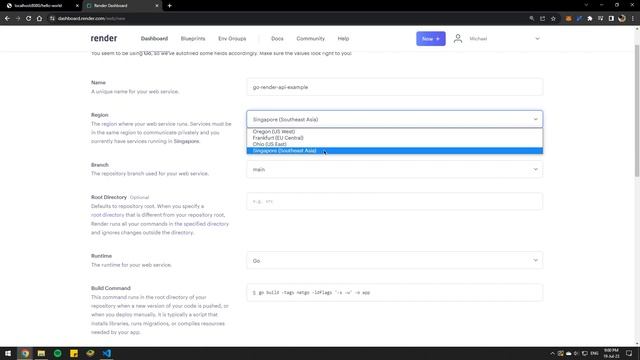Open the root directory link in description
The height and width of the screenshot is (360, 640).
pos(107,215)
